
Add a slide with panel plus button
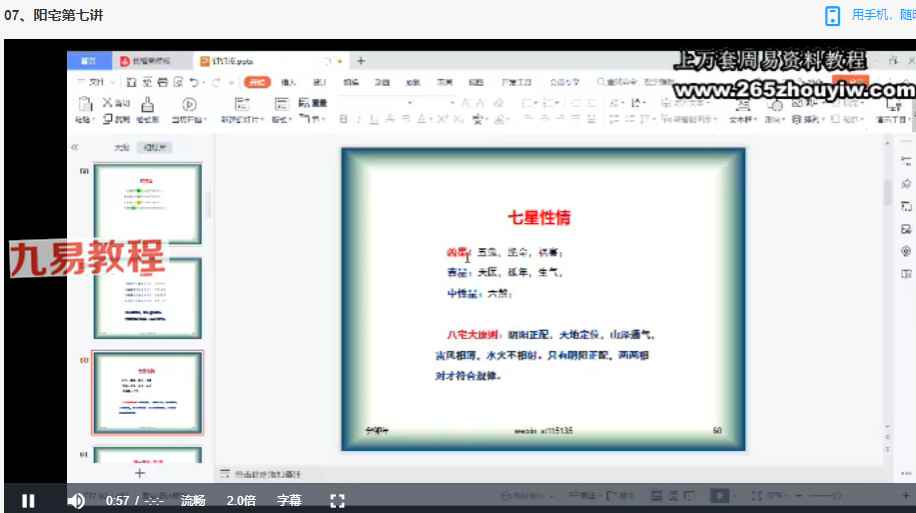140,473
